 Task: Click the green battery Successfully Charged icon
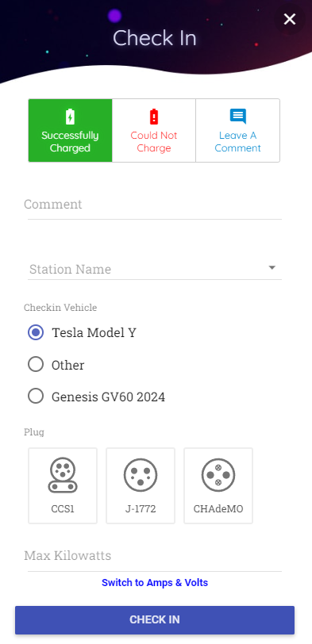(70, 117)
